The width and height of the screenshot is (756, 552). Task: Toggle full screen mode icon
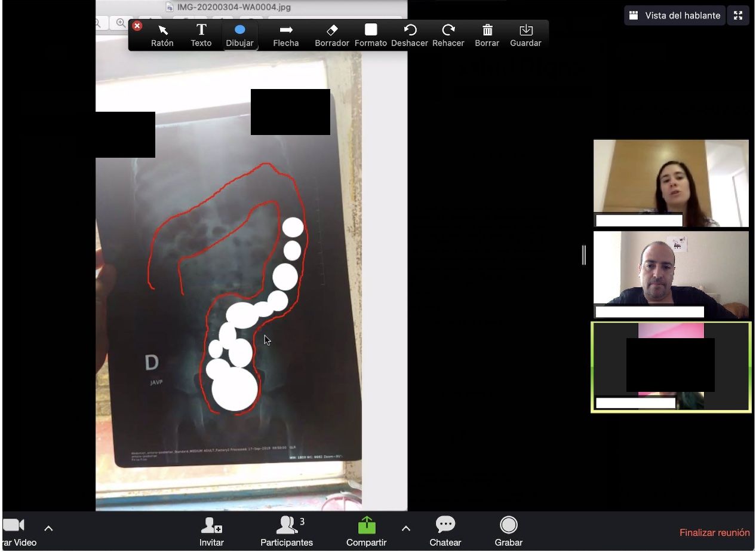point(738,16)
